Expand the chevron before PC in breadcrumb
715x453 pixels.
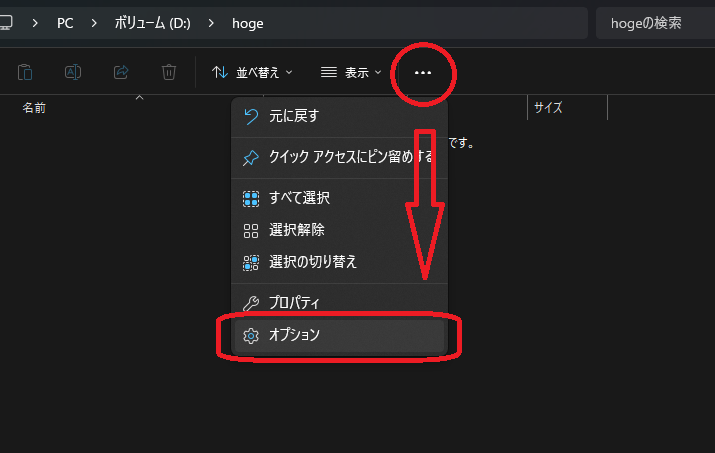35,23
